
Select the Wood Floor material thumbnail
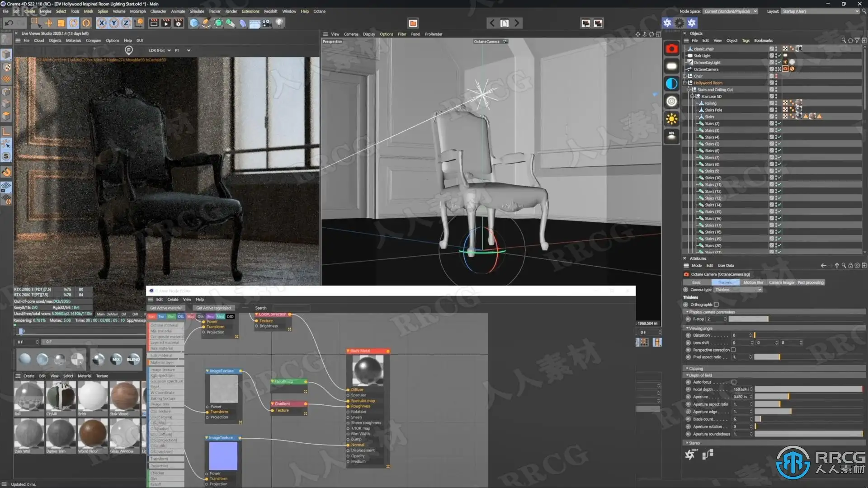(93, 432)
